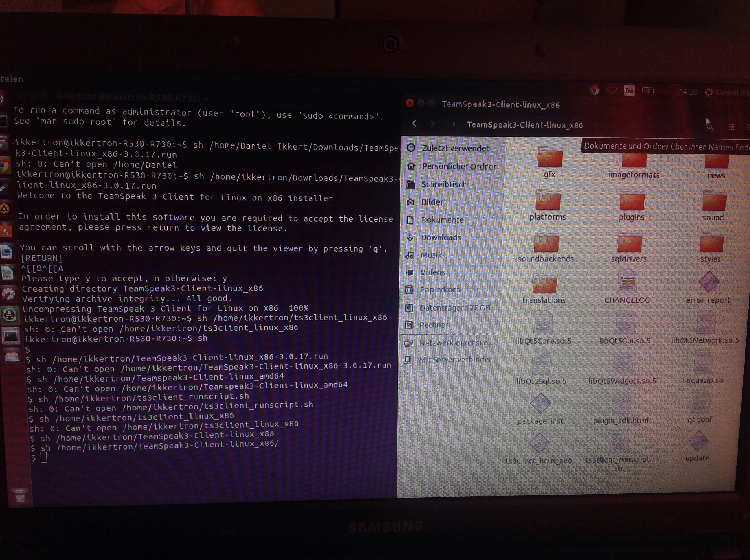Screen dimensions: 750x560
Task: Click the search magnifier icon in file manager
Action: (709, 126)
